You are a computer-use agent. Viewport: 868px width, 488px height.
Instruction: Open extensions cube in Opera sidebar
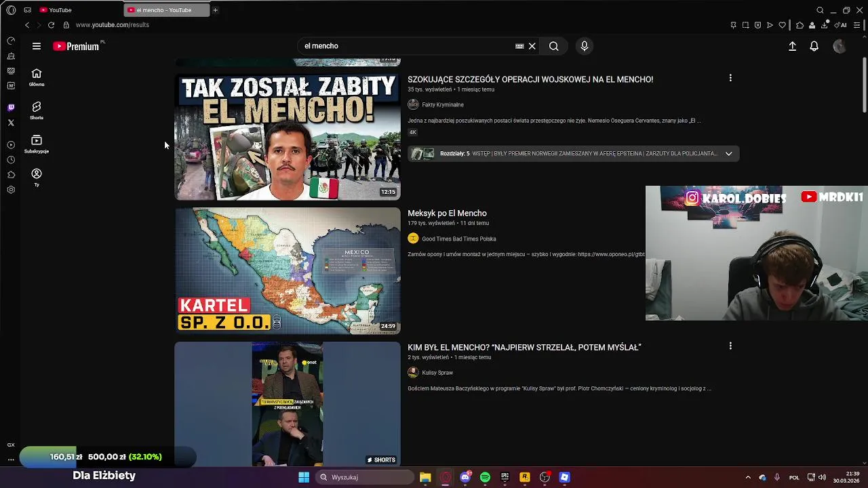tap(11, 175)
